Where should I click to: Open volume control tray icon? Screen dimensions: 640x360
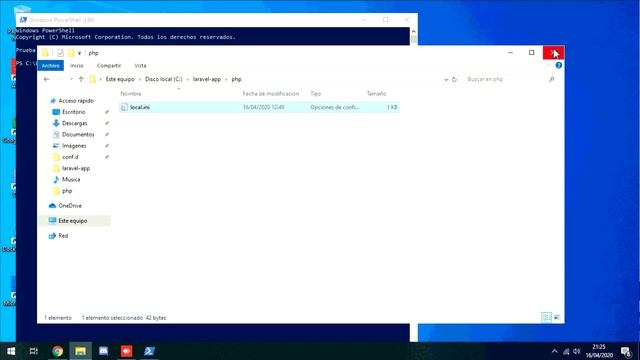(x=576, y=351)
